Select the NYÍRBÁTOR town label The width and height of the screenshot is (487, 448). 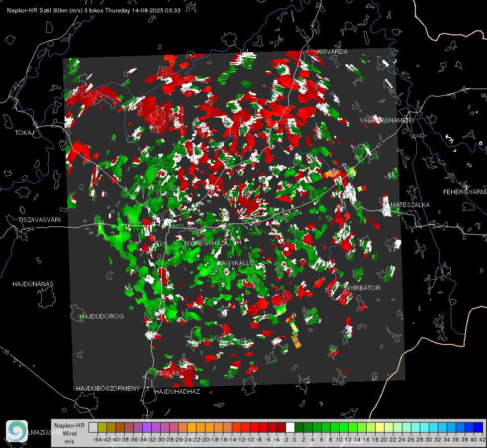(363, 288)
